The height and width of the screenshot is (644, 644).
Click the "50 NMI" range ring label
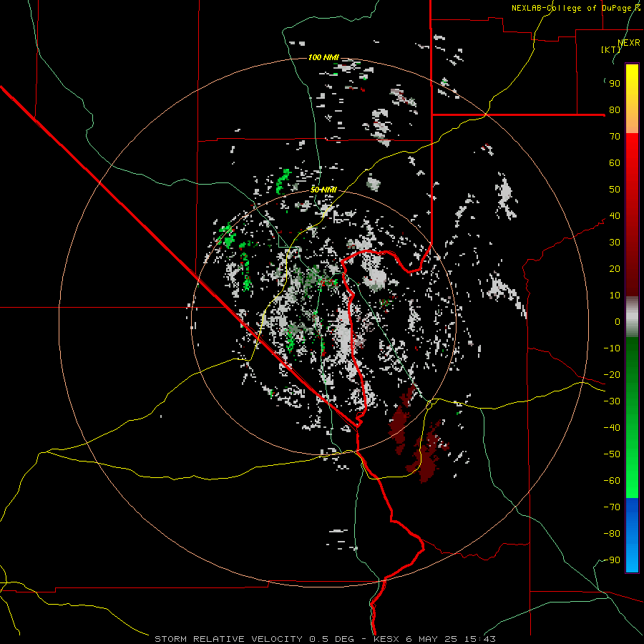(x=323, y=190)
